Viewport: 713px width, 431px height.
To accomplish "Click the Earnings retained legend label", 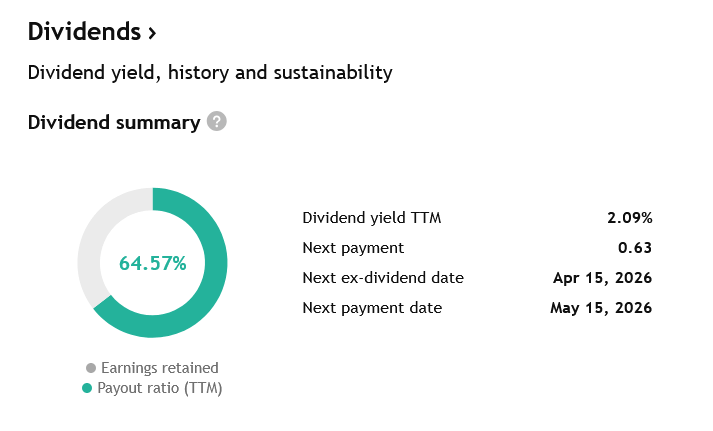I will [x=159, y=368].
